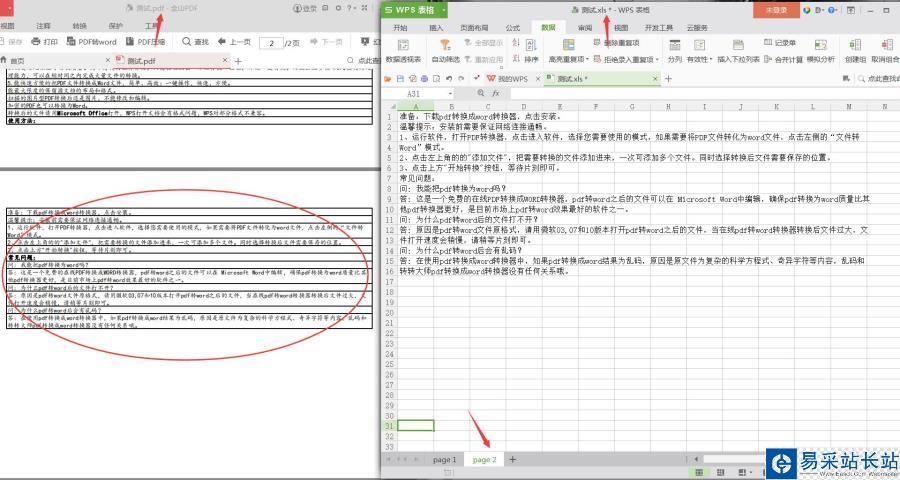Click descending sort icon in Data ribbon
Viewport: 900px width, 480px height.
point(515,59)
